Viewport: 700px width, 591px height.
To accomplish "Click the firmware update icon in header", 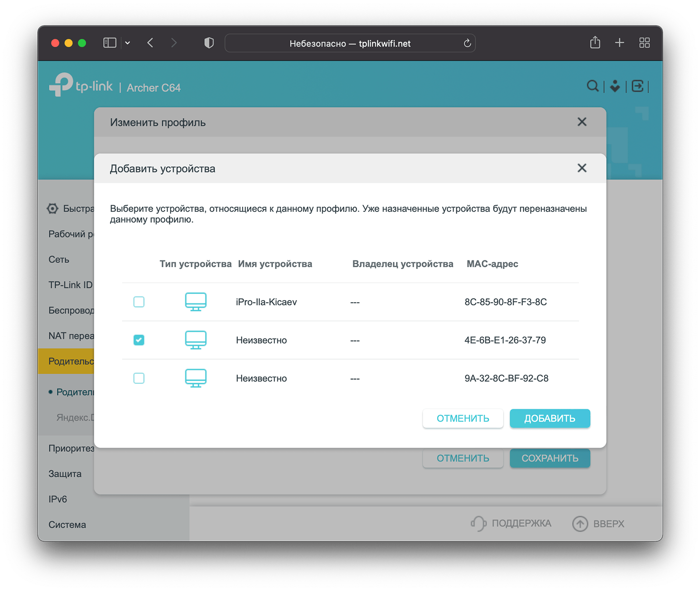I will tap(615, 86).
